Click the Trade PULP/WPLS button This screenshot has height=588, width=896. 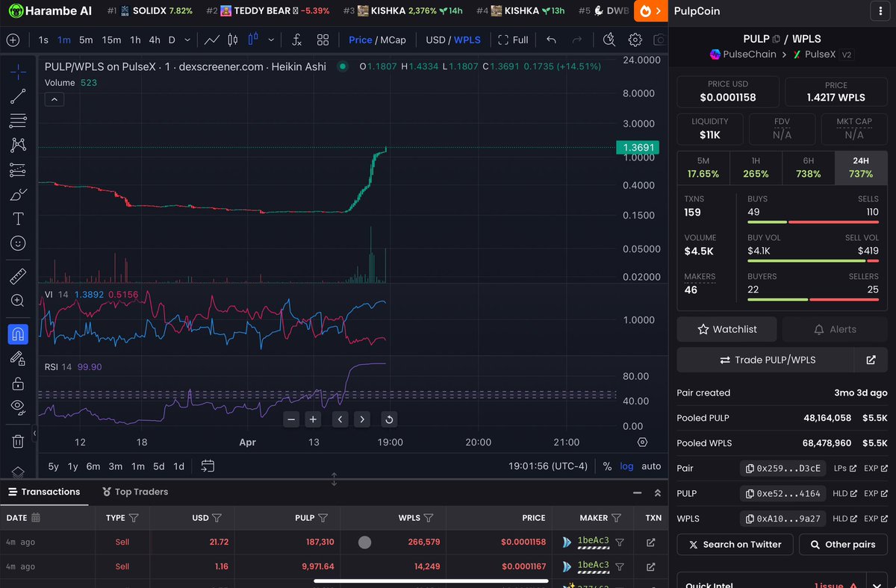(x=767, y=360)
